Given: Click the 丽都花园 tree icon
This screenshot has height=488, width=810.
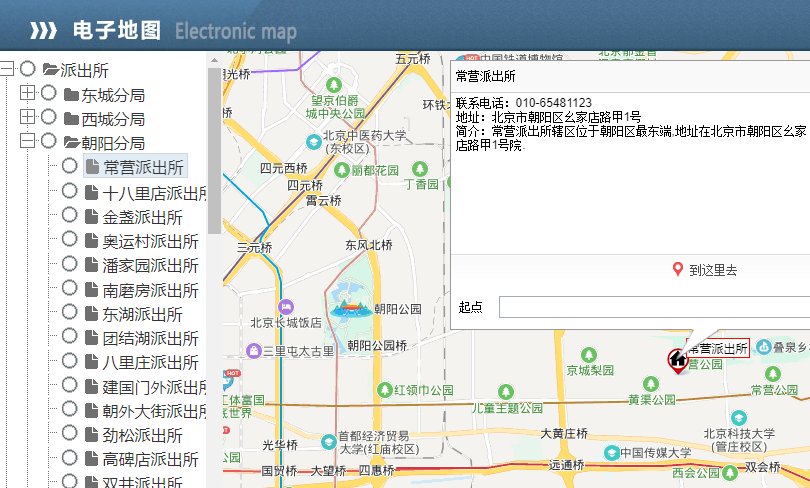Looking at the screenshot, I should [x=341, y=169].
